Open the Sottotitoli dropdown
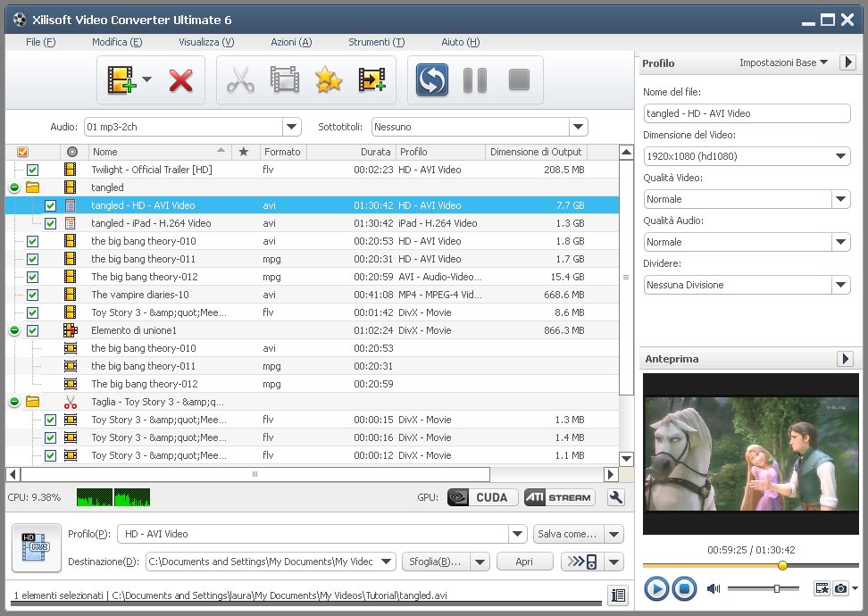Viewport: 868px width, 616px height. [578, 127]
